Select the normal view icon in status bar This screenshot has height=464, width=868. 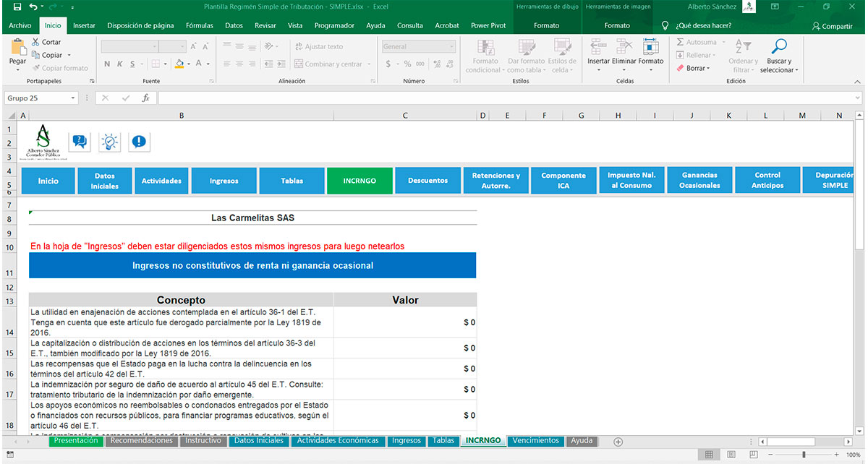coord(709,455)
